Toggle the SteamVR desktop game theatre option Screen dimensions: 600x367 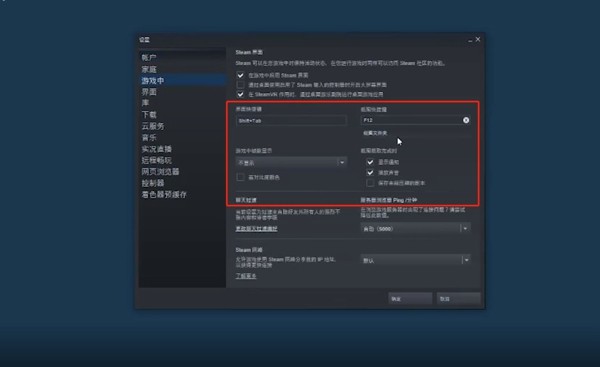(x=240, y=94)
